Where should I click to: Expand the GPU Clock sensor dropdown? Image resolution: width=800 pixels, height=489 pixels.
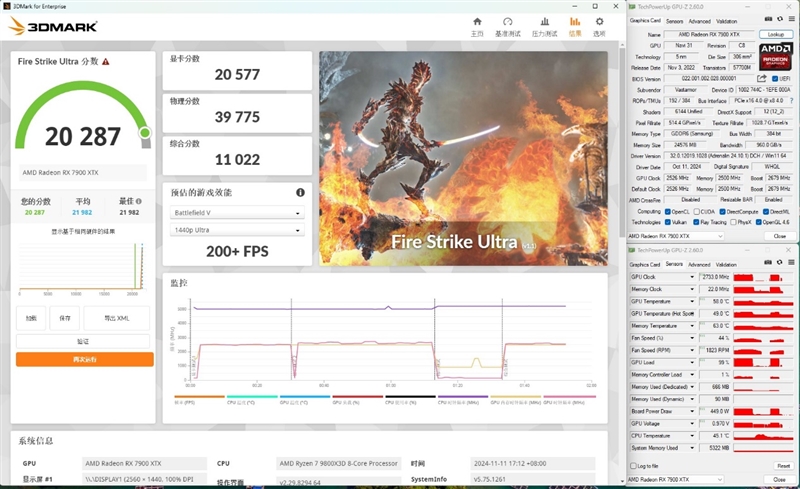692,277
